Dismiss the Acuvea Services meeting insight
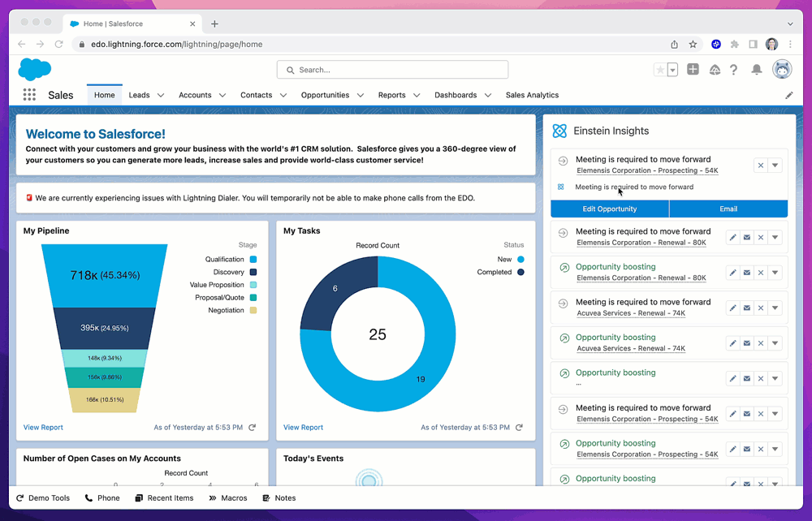Viewport: 812px width, 521px height. click(x=761, y=308)
